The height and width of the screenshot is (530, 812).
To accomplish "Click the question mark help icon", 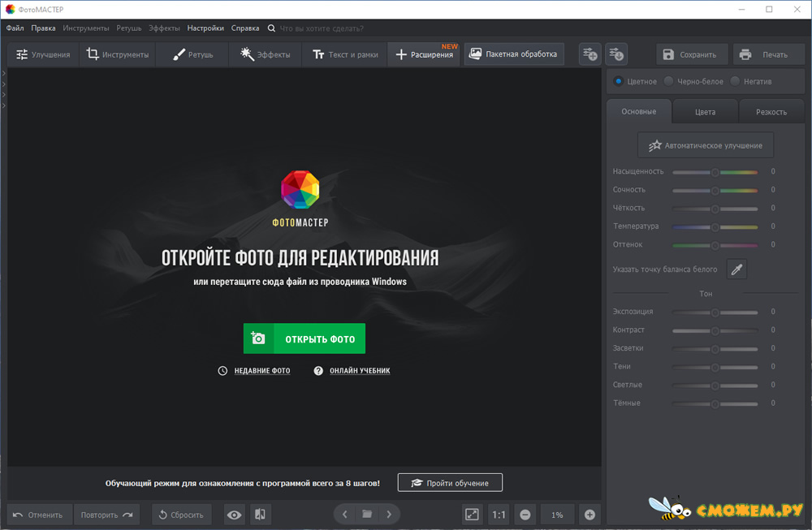I will tap(318, 371).
